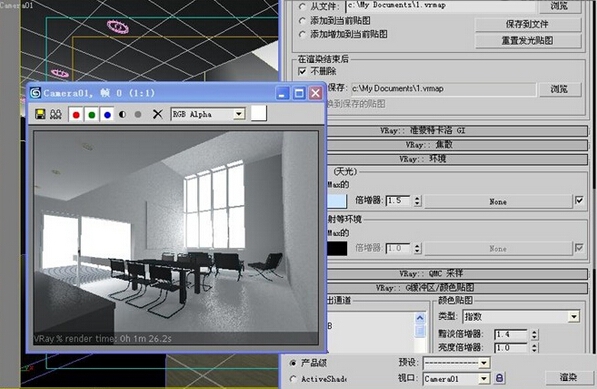Select the 产品级 render mode radio button
The height and width of the screenshot is (389, 597).
coord(292,363)
